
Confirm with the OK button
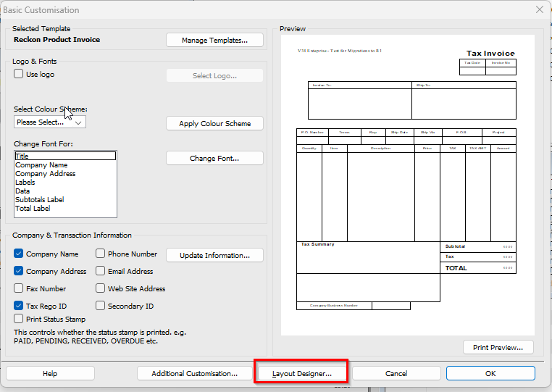[490, 373]
